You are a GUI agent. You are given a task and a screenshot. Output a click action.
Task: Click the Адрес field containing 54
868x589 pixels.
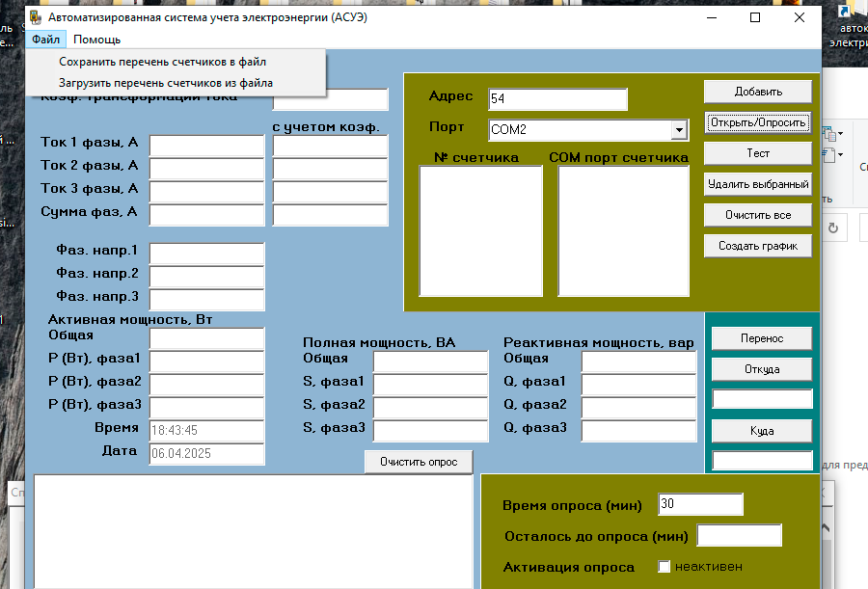[x=557, y=99]
